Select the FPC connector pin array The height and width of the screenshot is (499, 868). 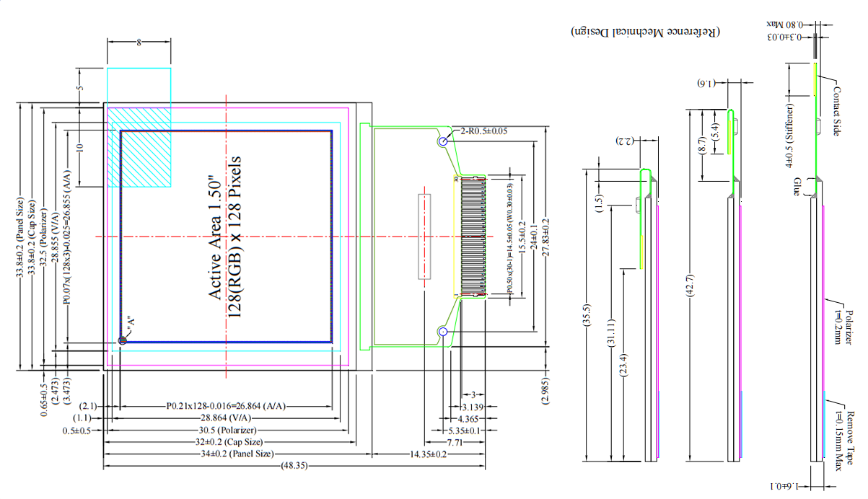point(472,236)
